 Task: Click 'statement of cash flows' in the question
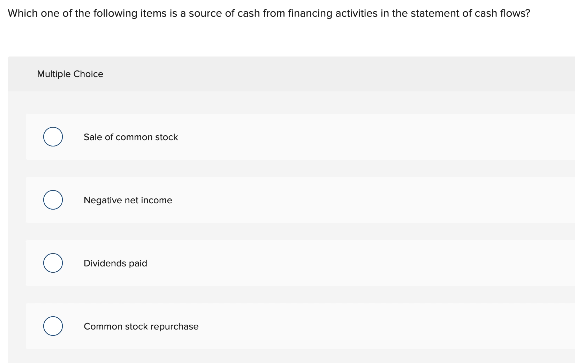click(x=468, y=14)
